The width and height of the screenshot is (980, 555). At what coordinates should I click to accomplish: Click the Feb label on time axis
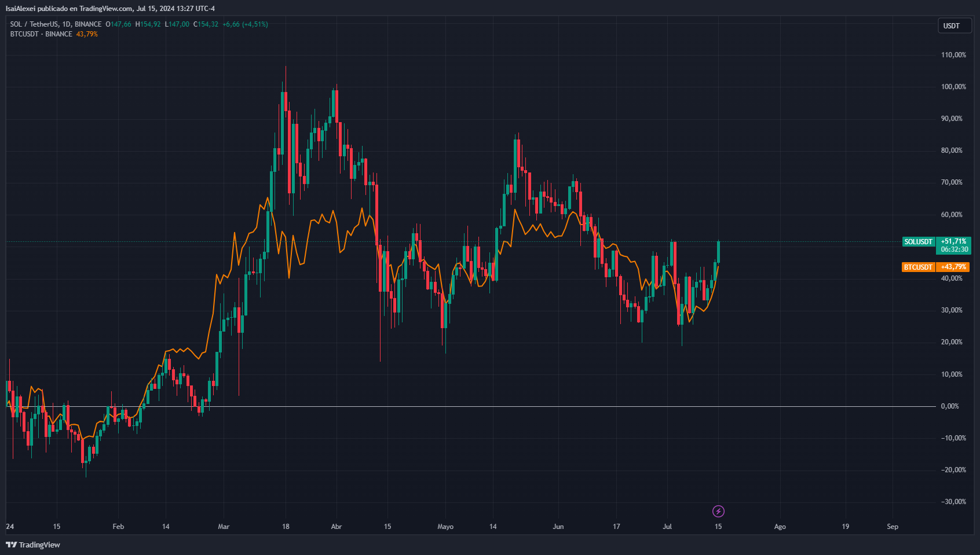coord(118,527)
